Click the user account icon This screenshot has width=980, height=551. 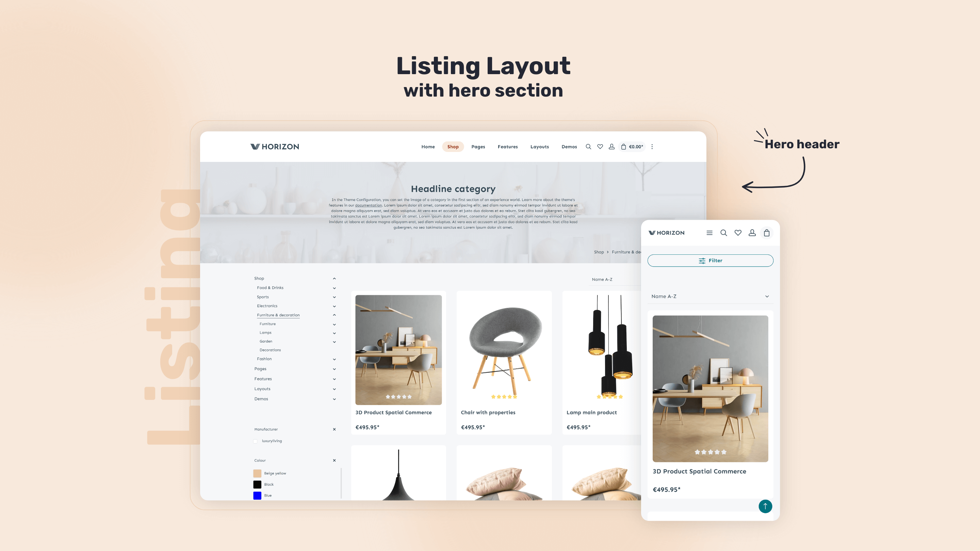[611, 147]
